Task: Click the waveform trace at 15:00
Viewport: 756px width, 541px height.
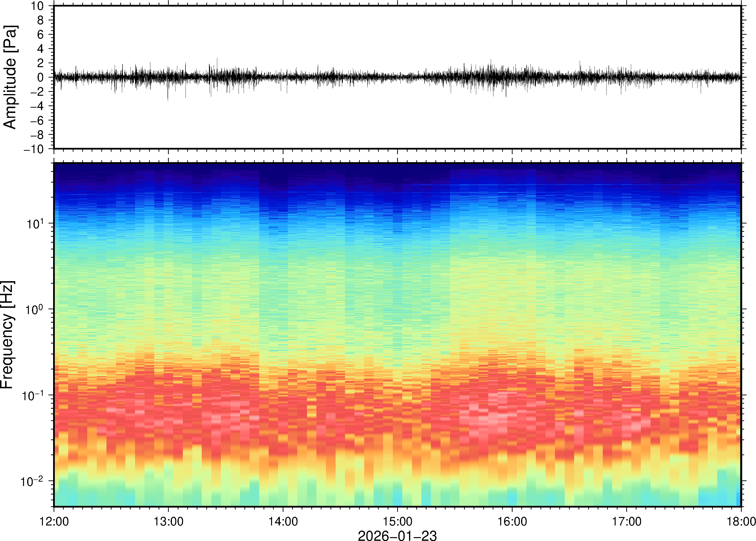Action: click(x=397, y=77)
